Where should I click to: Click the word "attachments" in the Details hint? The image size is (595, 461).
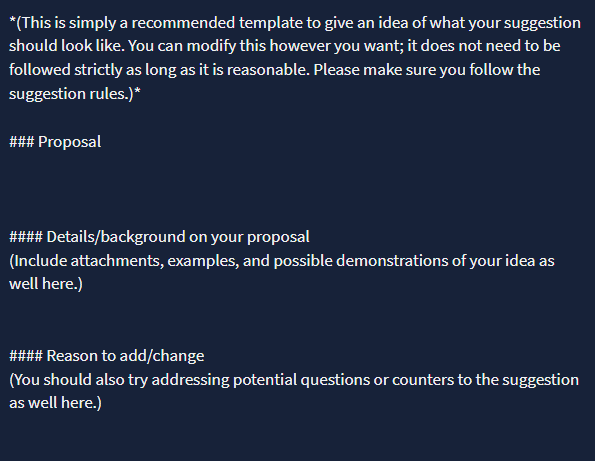click(117, 261)
